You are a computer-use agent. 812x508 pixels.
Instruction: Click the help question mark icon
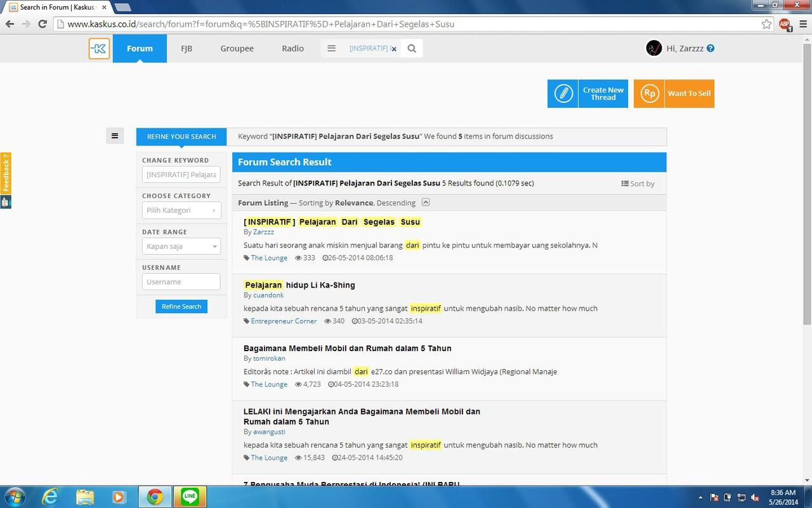click(710, 48)
